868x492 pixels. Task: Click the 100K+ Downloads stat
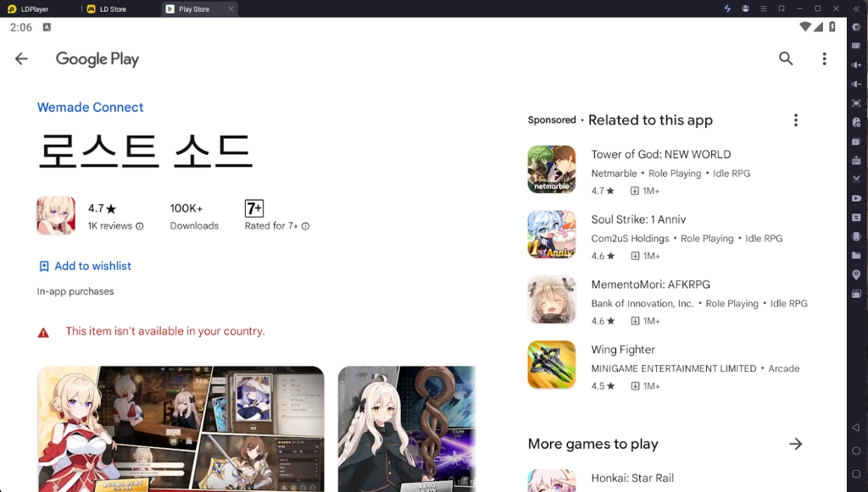click(194, 216)
